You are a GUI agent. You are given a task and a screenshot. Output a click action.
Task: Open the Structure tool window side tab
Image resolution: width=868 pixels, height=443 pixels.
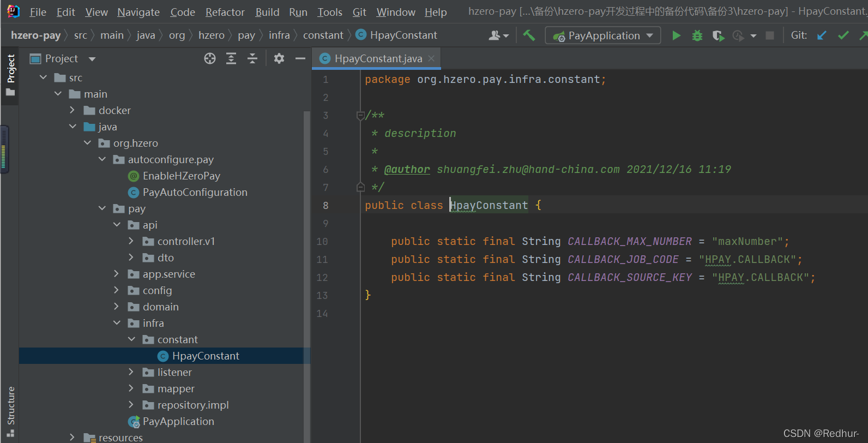[x=10, y=411]
